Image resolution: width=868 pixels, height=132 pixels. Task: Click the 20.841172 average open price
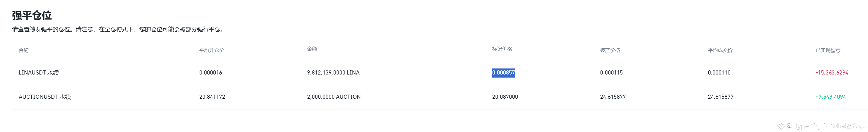(x=212, y=97)
